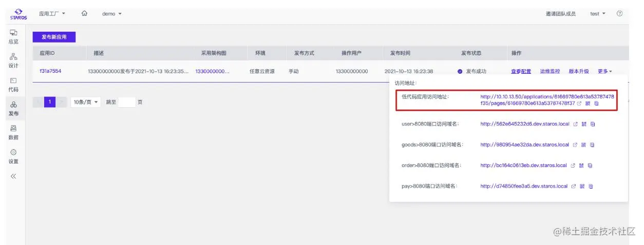Screen dimensions: 644x245
Task: Open goods 8080 domain external link icon
Action: [575, 145]
